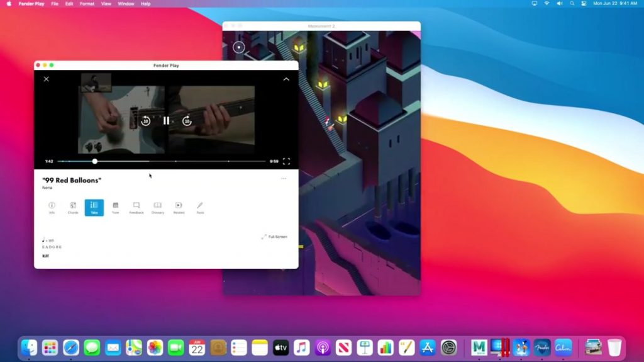Open Photos from the Dock
Image resolution: width=644 pixels, height=362 pixels.
coord(155,348)
